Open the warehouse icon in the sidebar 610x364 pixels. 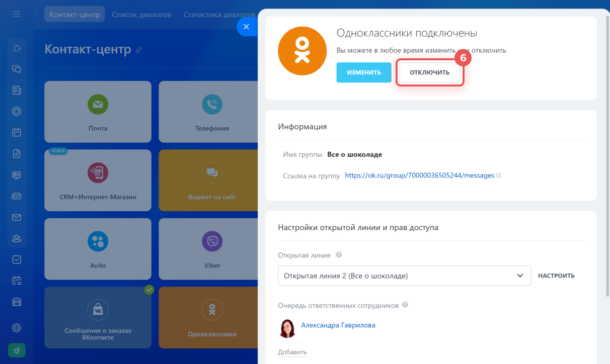17,302
